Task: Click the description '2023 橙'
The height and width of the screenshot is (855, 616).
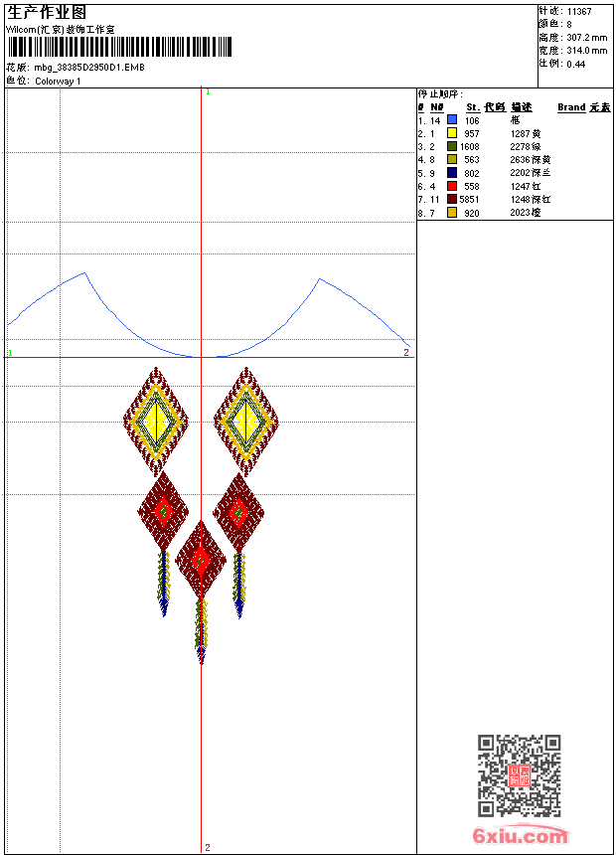Action: click(x=526, y=213)
